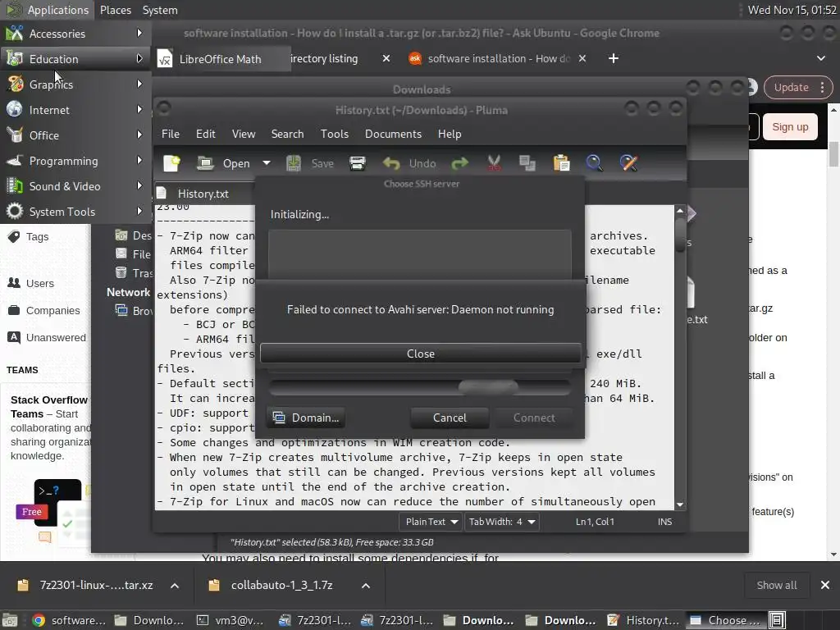This screenshot has width=840, height=630.
Task: Open the Plain Text language dropdown
Action: [x=431, y=522]
